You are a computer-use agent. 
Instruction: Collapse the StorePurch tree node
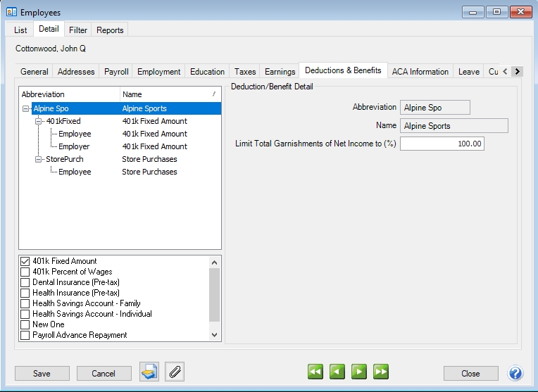tap(39, 160)
